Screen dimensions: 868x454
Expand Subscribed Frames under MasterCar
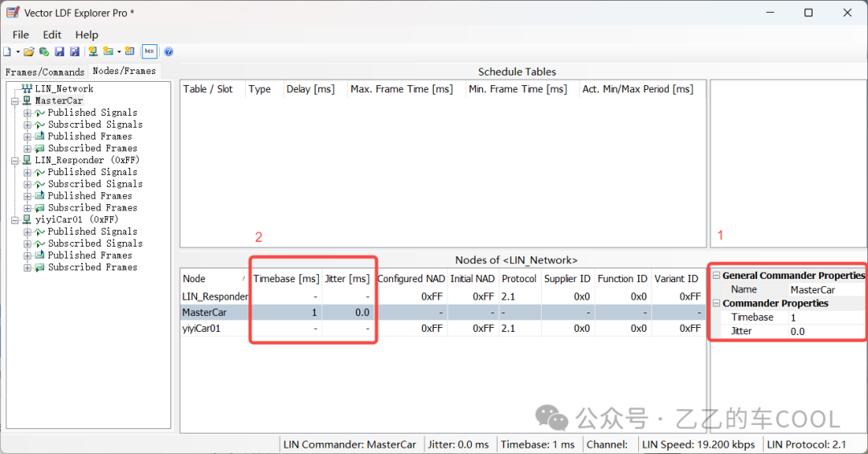[x=27, y=149]
